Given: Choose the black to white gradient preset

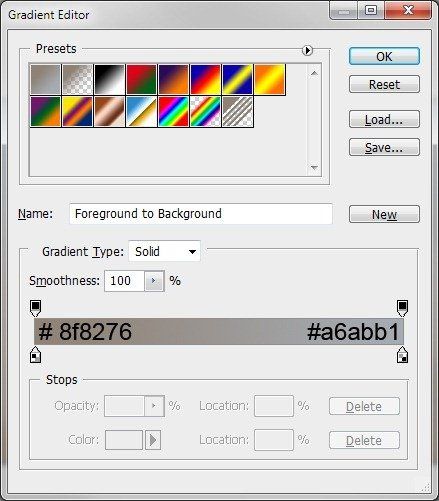Looking at the screenshot, I should [x=109, y=79].
